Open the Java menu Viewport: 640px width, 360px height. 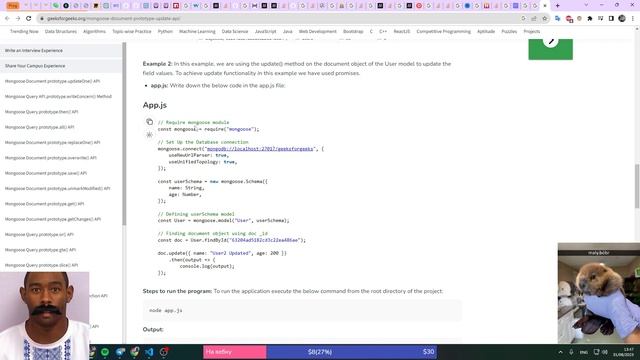(287, 31)
